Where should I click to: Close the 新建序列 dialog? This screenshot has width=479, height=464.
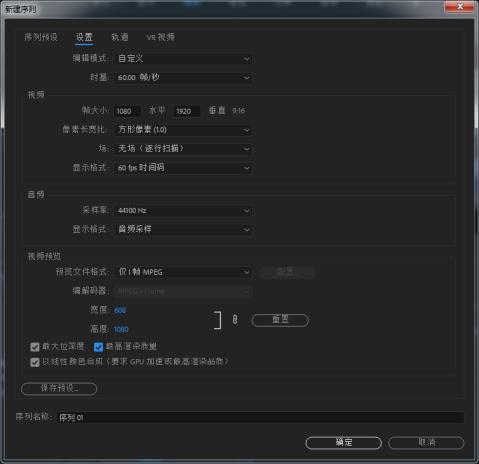(x=460, y=7)
